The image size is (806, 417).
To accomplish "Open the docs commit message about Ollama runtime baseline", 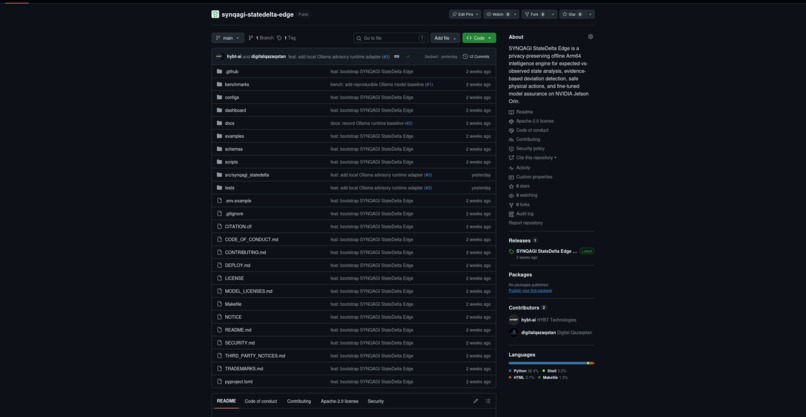I will [367, 123].
